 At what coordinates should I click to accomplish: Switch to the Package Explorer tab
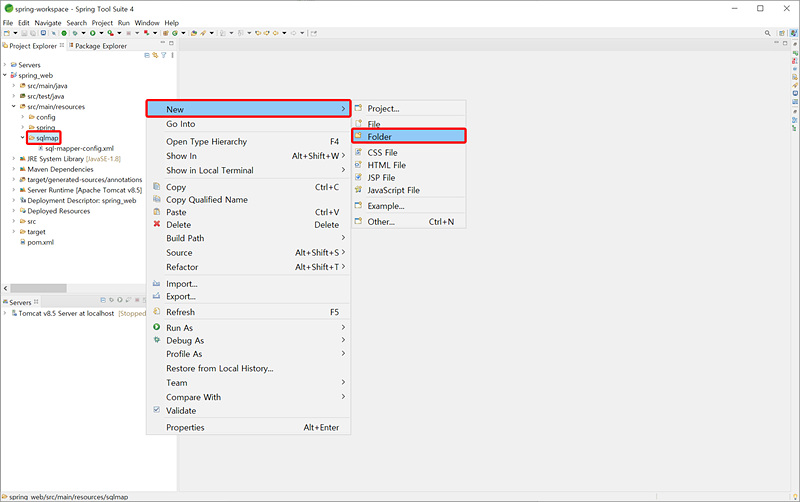click(x=98, y=46)
